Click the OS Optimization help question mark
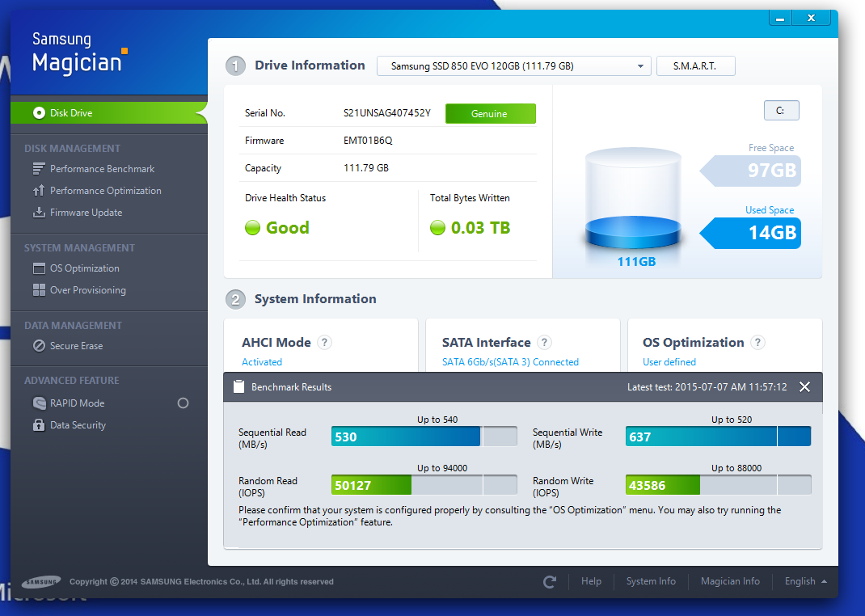Viewport: 865px width, 616px height. pyautogui.click(x=758, y=343)
